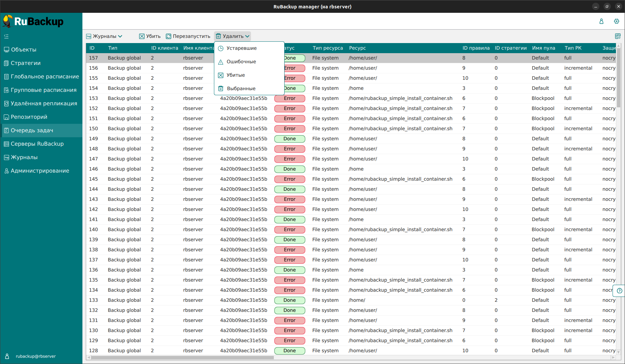The image size is (625, 364).
Task: Click the Убить toolbar button
Action: coord(150,36)
